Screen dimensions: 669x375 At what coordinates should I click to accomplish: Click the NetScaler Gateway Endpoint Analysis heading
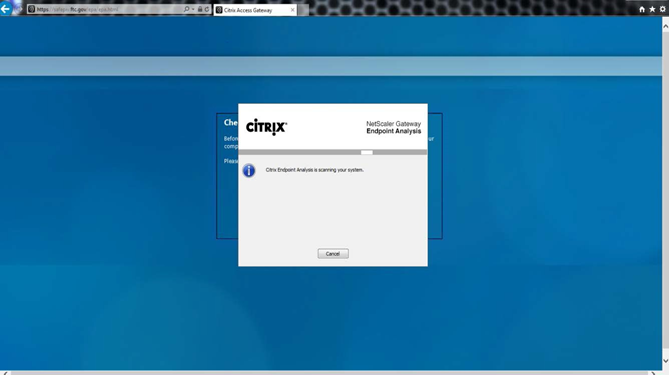pyautogui.click(x=393, y=128)
